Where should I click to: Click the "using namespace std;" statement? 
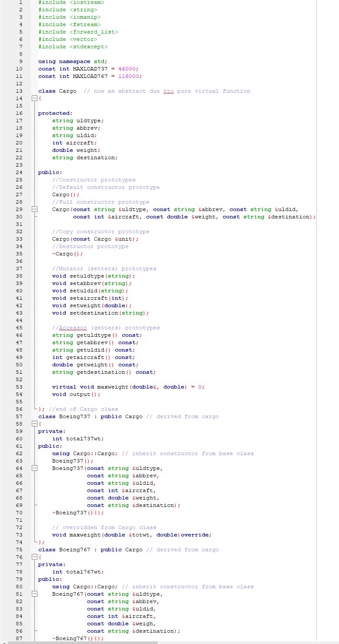[73, 61]
